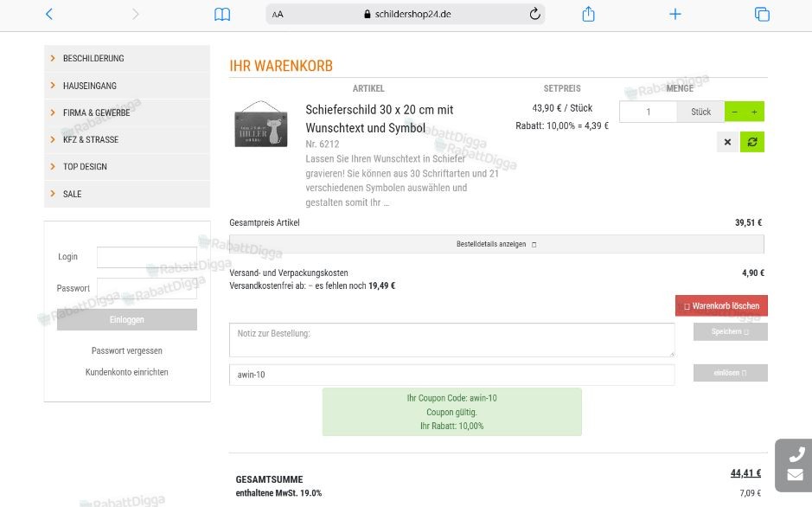Select the VAT amount 7,09 €
This screenshot has width=812, height=507.
[750, 493]
